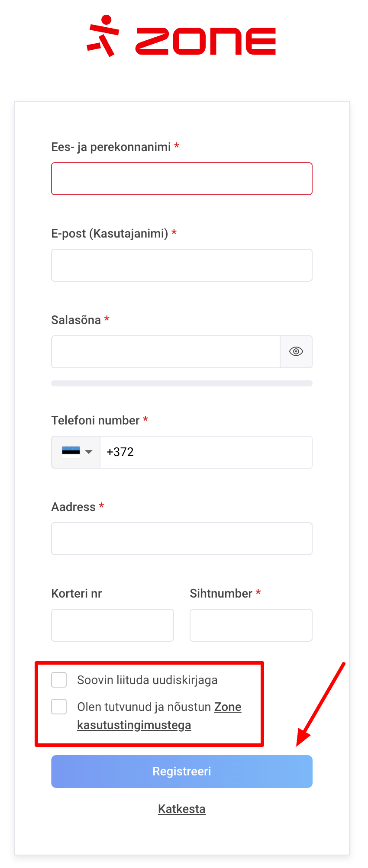Click the Korteri nr input box
Image resolution: width=368 pixels, height=868 pixels.
(x=113, y=625)
